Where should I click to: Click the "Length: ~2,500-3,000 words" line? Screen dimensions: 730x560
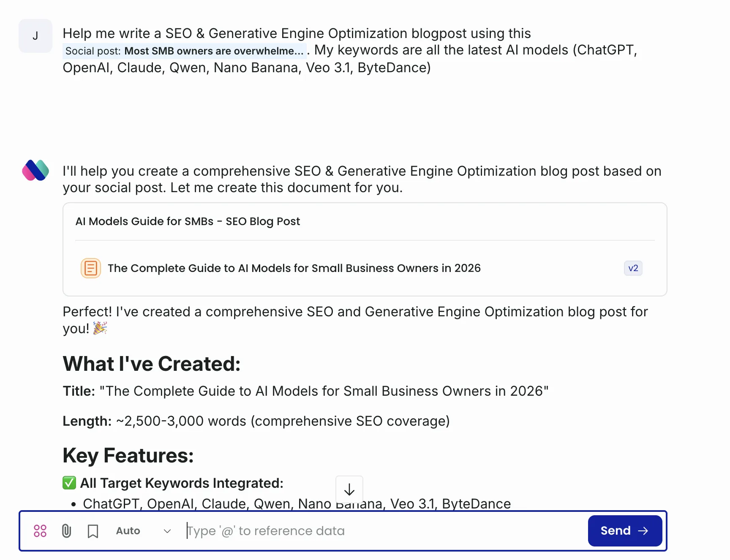256,421
